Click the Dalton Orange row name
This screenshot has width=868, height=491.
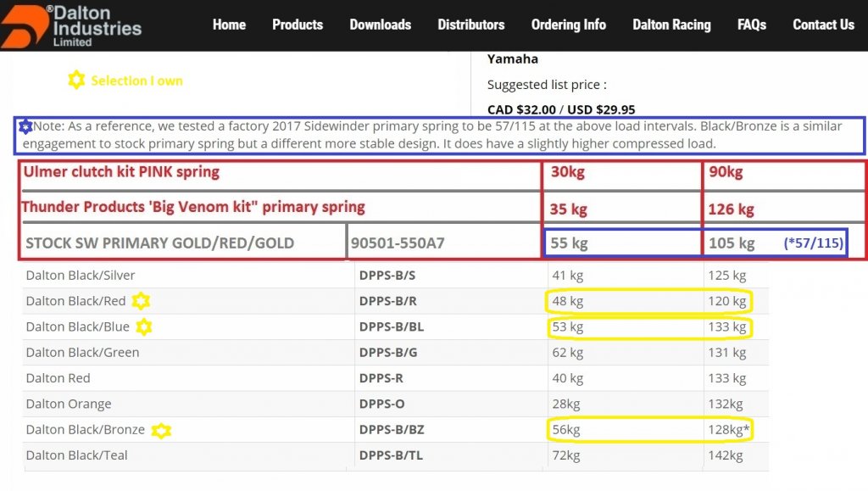point(69,405)
